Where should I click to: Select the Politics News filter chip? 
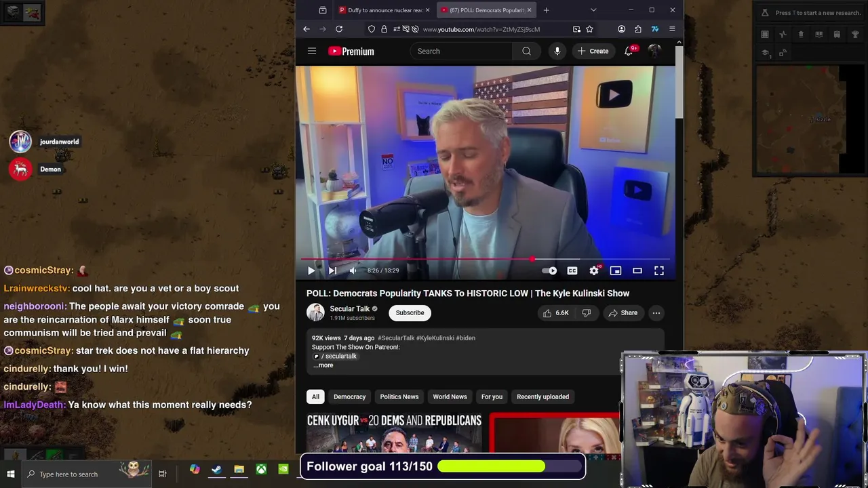pos(399,396)
